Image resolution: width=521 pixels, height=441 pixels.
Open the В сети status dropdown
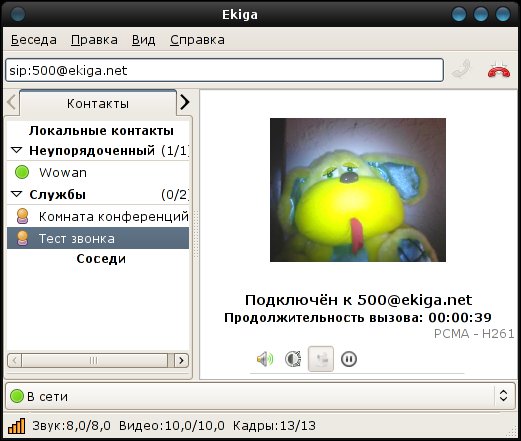click(x=261, y=396)
